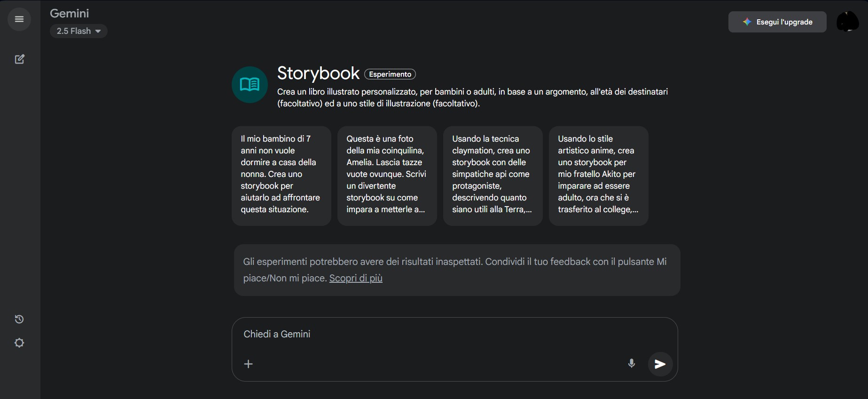Click the Gemini title text
This screenshot has height=399, width=868.
click(70, 14)
